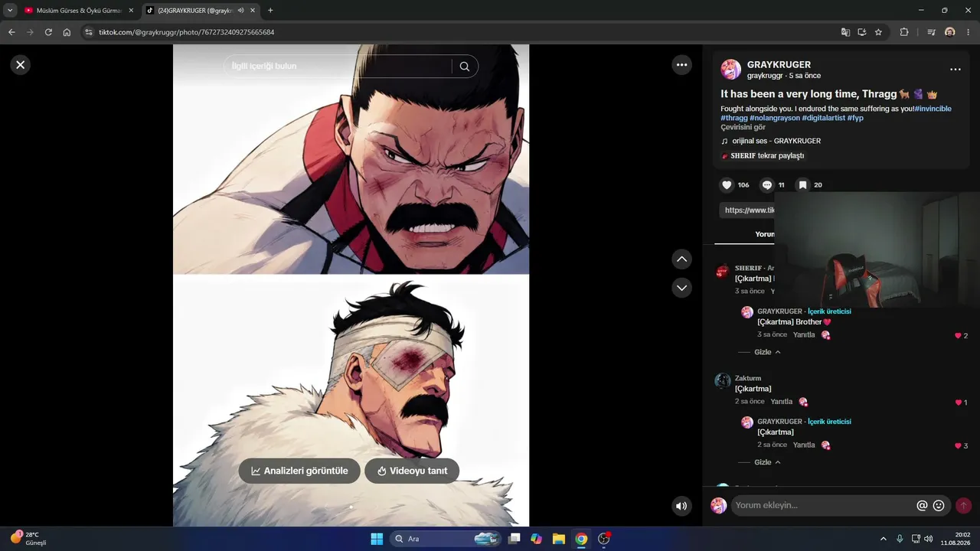Open Zakturm's profile avatar
The height and width of the screenshot is (551, 980).
pyautogui.click(x=722, y=381)
